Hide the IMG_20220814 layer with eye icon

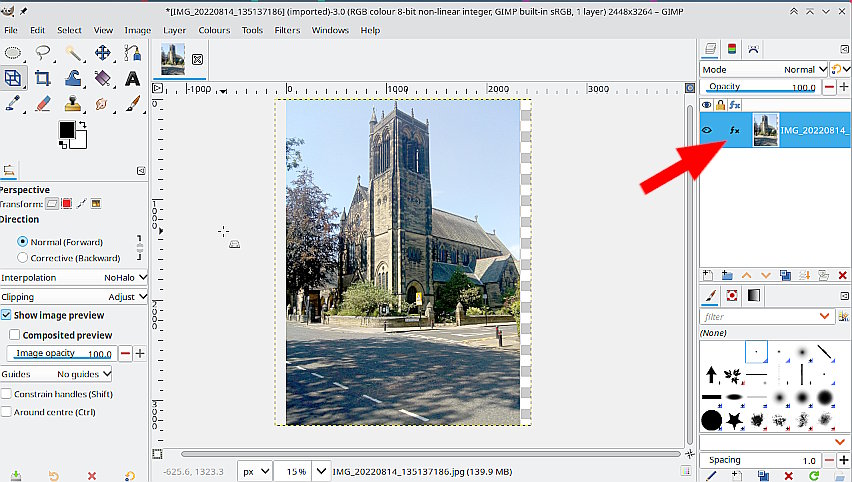point(707,130)
